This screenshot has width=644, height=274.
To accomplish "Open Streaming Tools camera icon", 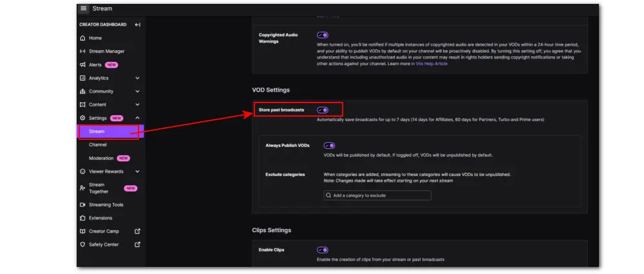I will (82, 205).
